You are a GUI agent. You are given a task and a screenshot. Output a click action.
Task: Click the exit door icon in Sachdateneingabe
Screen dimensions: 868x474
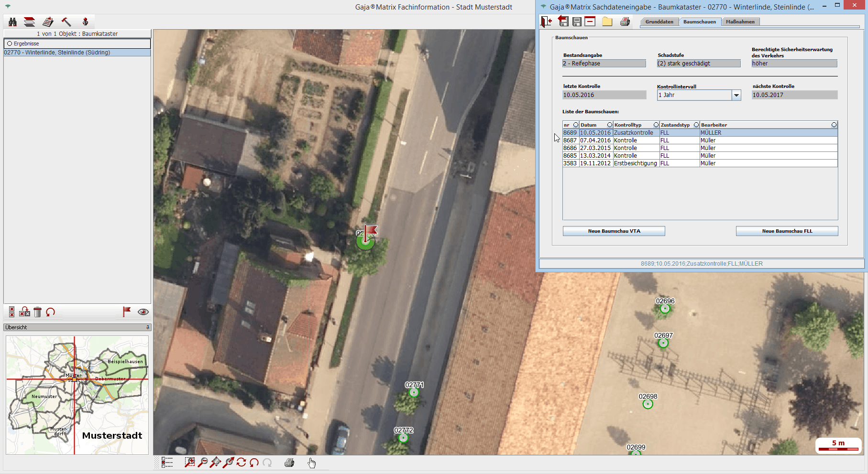coord(546,22)
